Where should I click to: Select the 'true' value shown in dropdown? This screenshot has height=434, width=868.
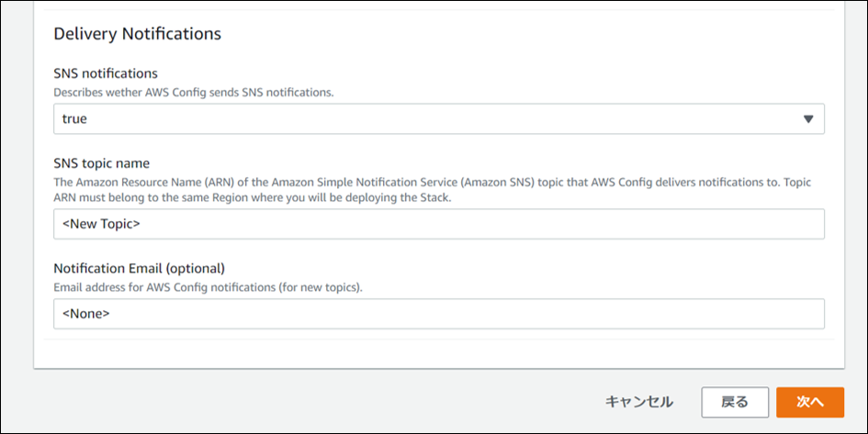click(74, 119)
